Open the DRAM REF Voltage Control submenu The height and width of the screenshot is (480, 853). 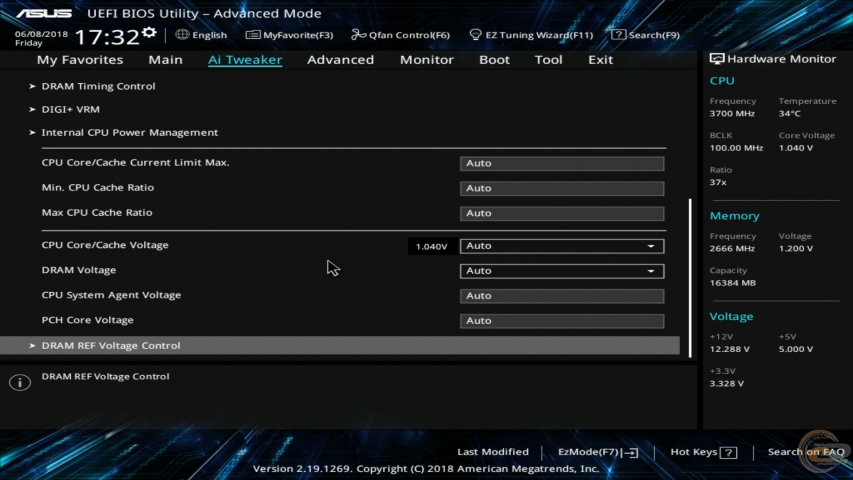pyautogui.click(x=111, y=346)
